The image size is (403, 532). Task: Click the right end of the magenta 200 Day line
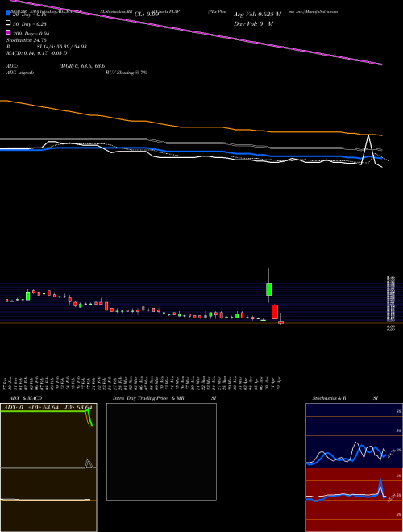pyautogui.click(x=381, y=64)
